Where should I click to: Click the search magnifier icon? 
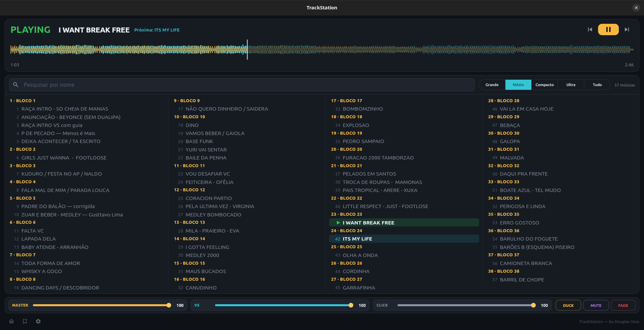point(15,85)
